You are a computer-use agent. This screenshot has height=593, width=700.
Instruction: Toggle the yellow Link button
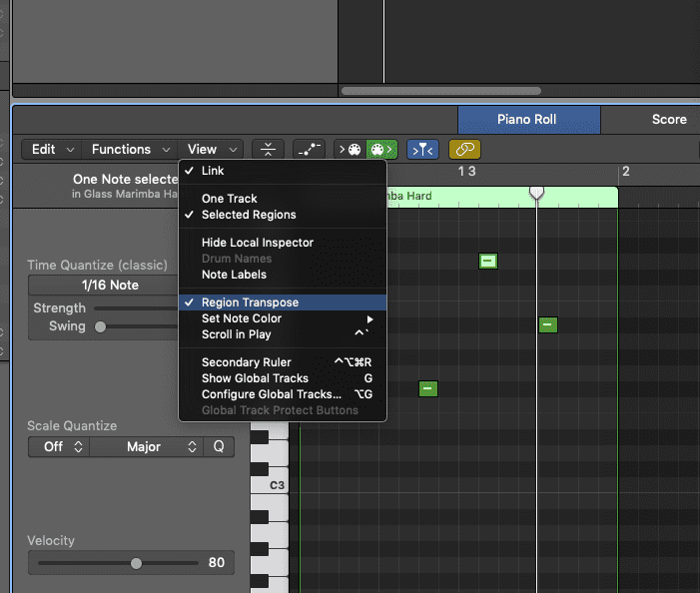464,149
